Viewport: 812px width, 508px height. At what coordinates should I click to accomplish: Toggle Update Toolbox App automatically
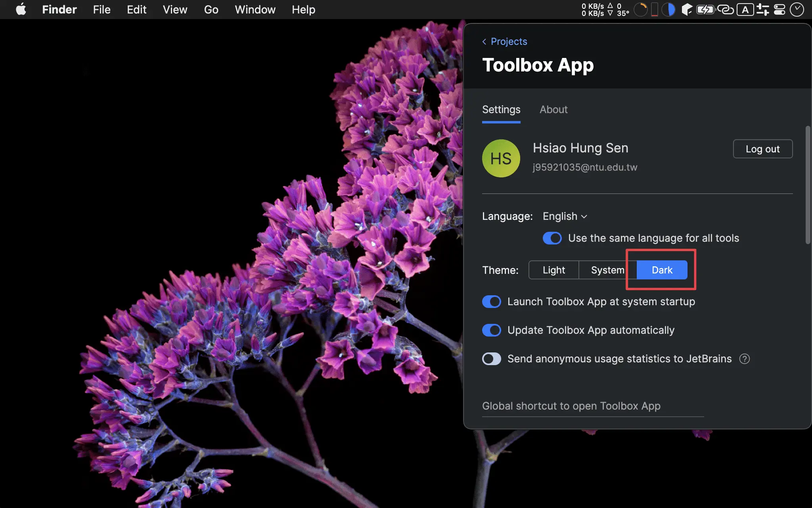tap(492, 330)
